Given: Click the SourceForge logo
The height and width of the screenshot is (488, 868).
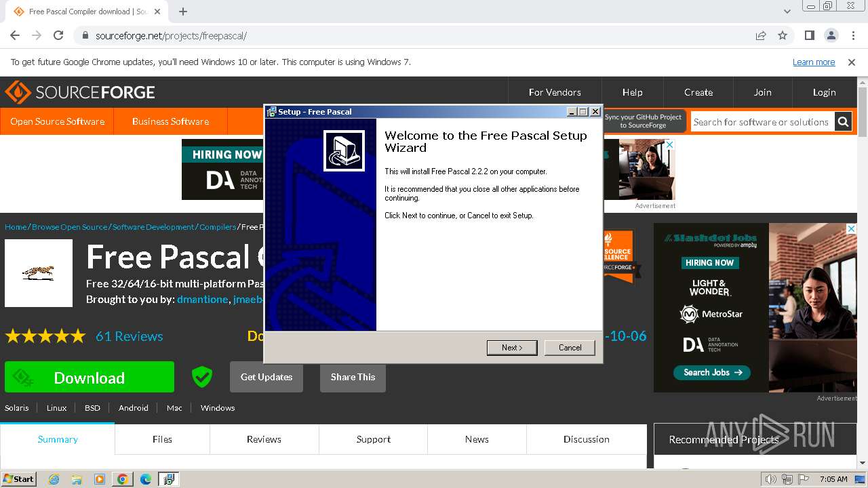Looking at the screenshot, I should click(80, 92).
